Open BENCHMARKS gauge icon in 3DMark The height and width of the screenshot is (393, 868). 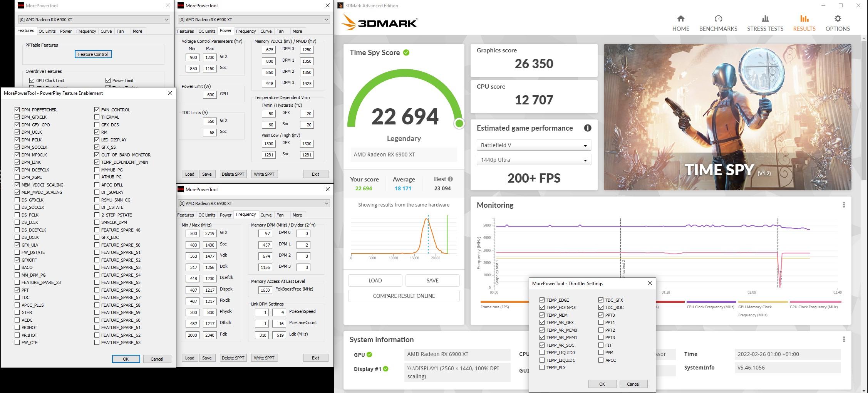coord(718,18)
